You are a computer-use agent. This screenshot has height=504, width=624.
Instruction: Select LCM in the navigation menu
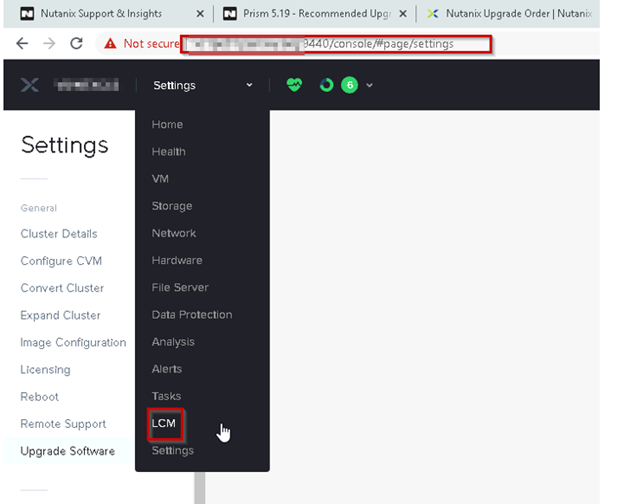164,423
